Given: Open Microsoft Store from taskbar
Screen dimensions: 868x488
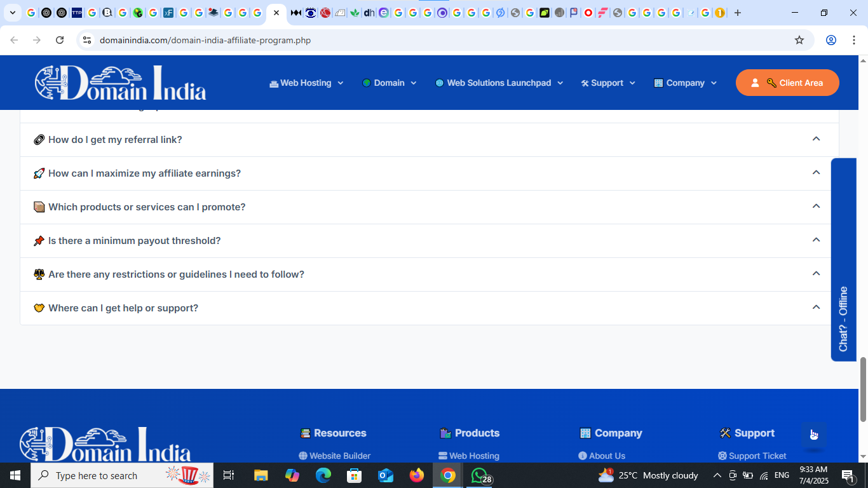Looking at the screenshot, I should (355, 475).
